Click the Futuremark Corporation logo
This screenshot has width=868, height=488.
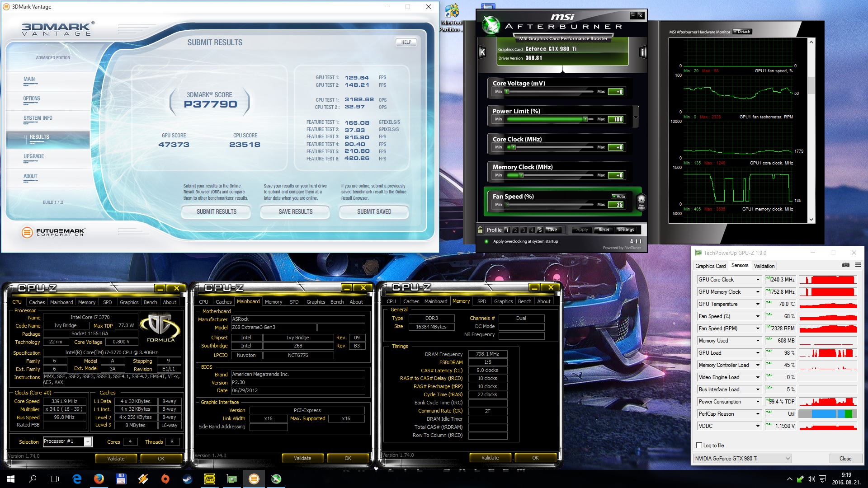point(53,232)
